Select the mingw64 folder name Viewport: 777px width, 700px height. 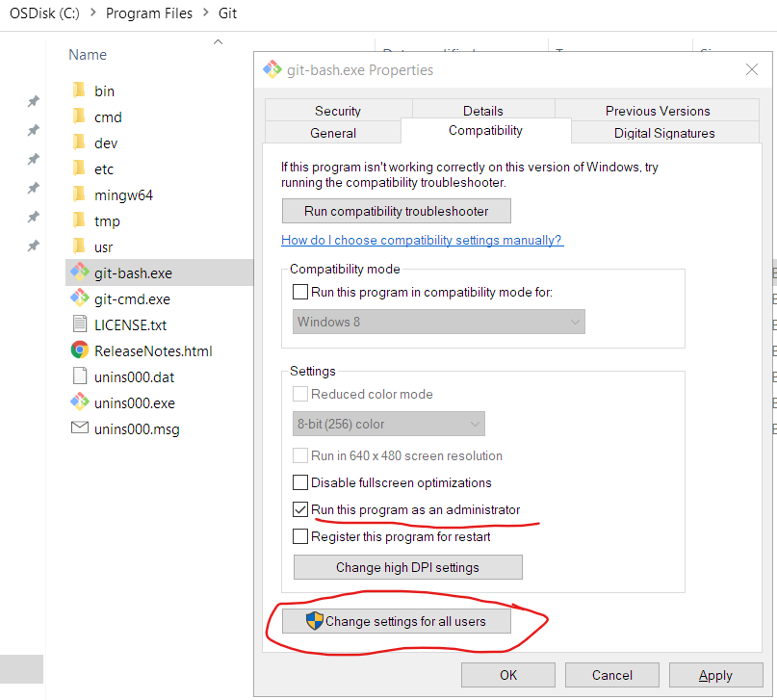123,195
